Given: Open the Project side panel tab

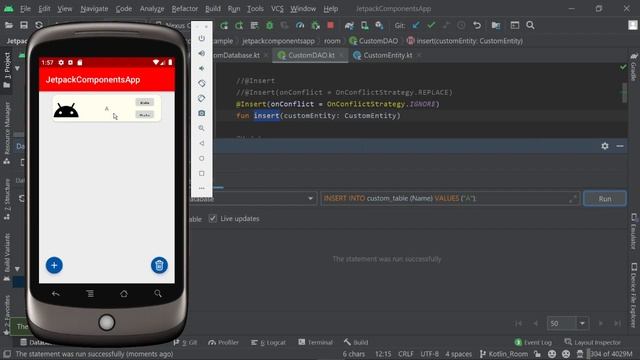Looking at the screenshot, I should pos(7,70).
